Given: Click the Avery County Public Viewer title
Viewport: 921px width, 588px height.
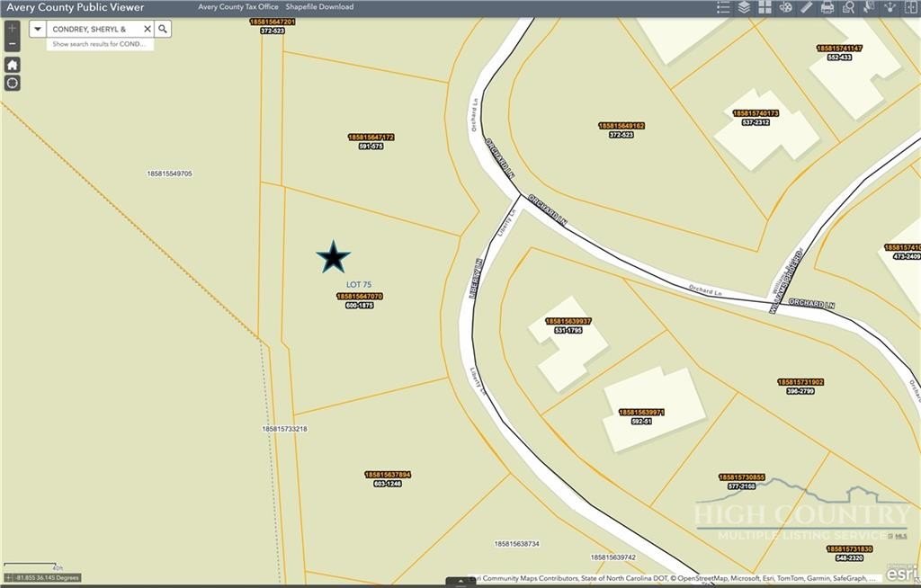Looking at the screenshot, I should coord(76,7).
